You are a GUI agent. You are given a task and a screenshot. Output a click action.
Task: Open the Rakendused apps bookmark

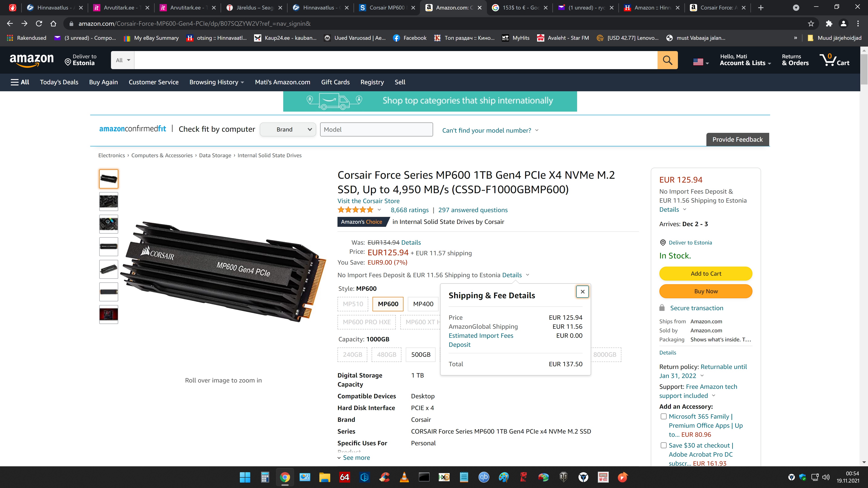click(x=27, y=38)
